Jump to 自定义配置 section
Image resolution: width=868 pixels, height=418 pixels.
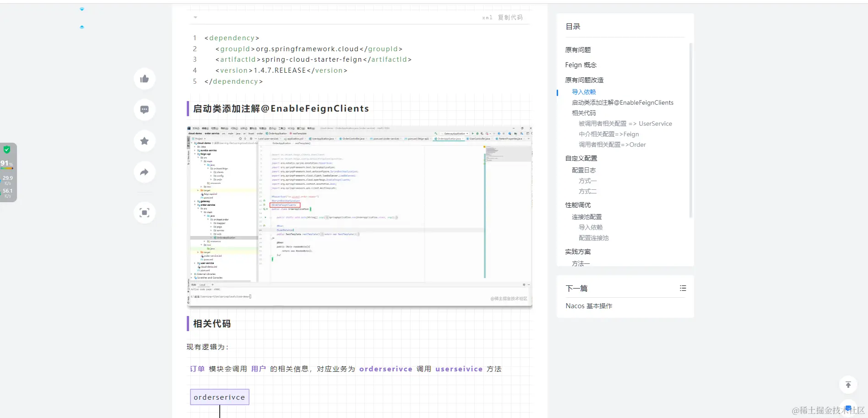click(x=581, y=158)
